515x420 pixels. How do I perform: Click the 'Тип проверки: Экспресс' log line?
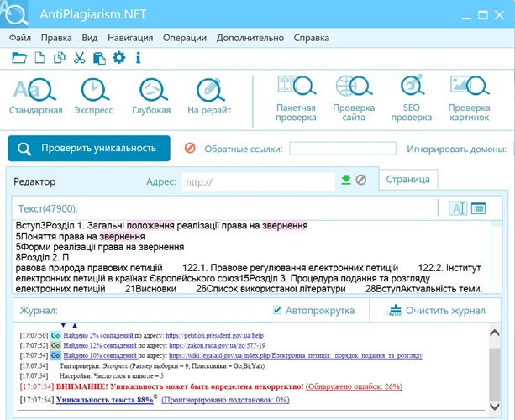pos(162,365)
